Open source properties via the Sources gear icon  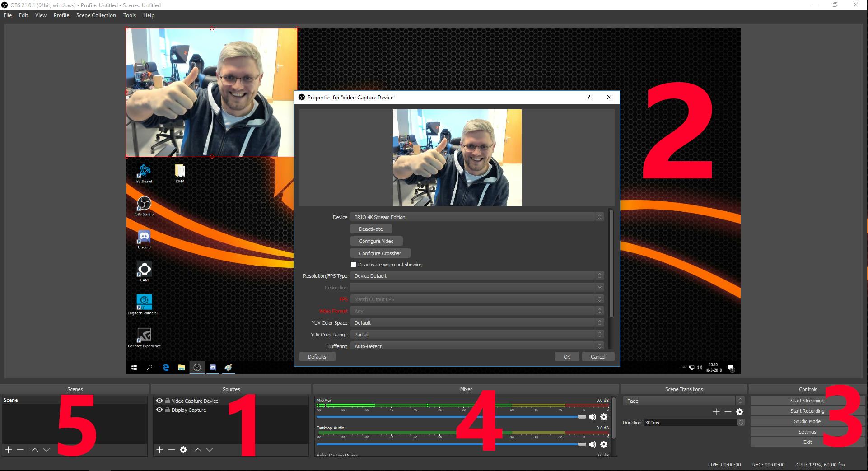pos(183,450)
